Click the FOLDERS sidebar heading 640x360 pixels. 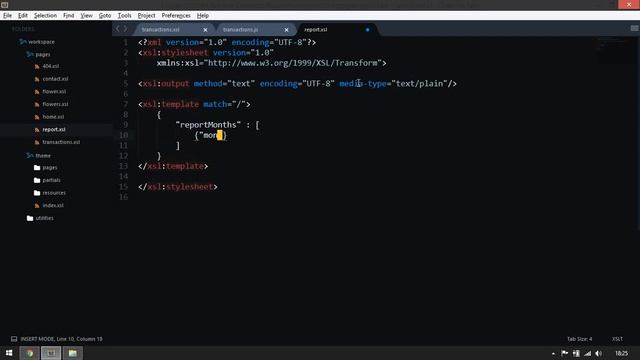click(23, 29)
